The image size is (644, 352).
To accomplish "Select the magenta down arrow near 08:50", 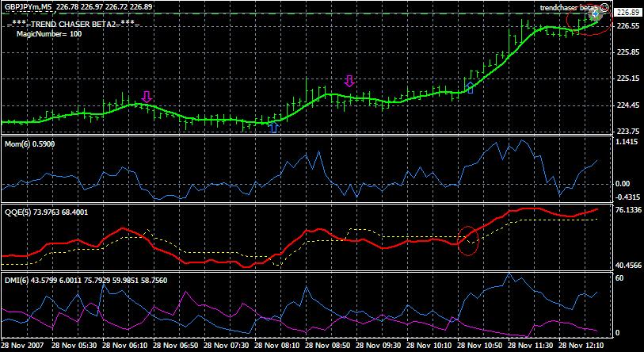I will pos(349,81).
